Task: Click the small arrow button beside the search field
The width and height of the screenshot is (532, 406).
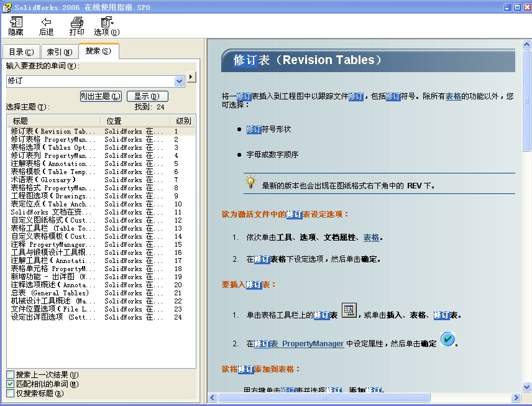Action: click(191, 77)
